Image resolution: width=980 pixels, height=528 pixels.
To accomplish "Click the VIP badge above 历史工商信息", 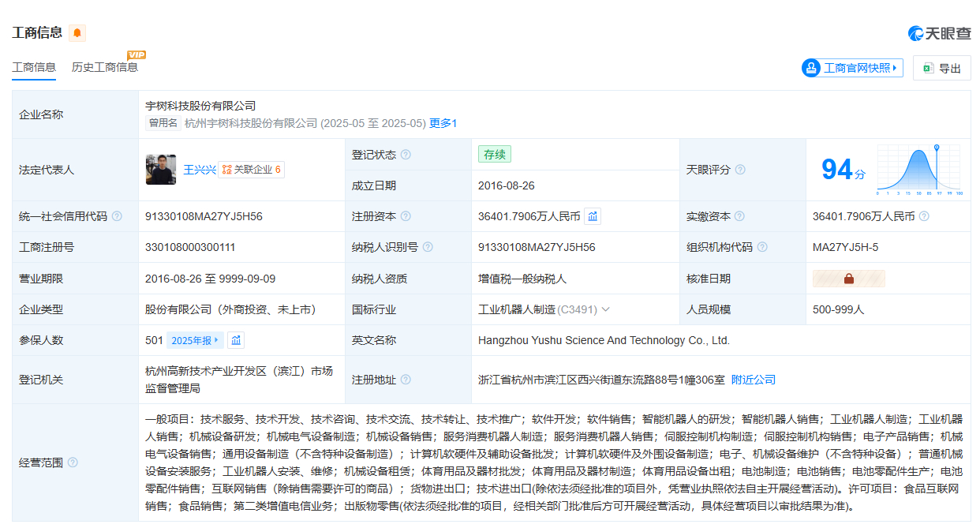I will 137,54.
